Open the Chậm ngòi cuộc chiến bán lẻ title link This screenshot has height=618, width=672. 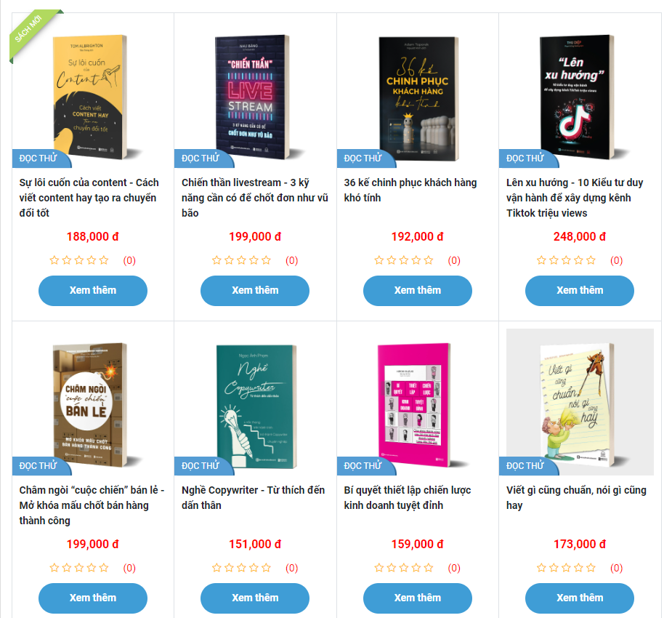[x=92, y=505]
